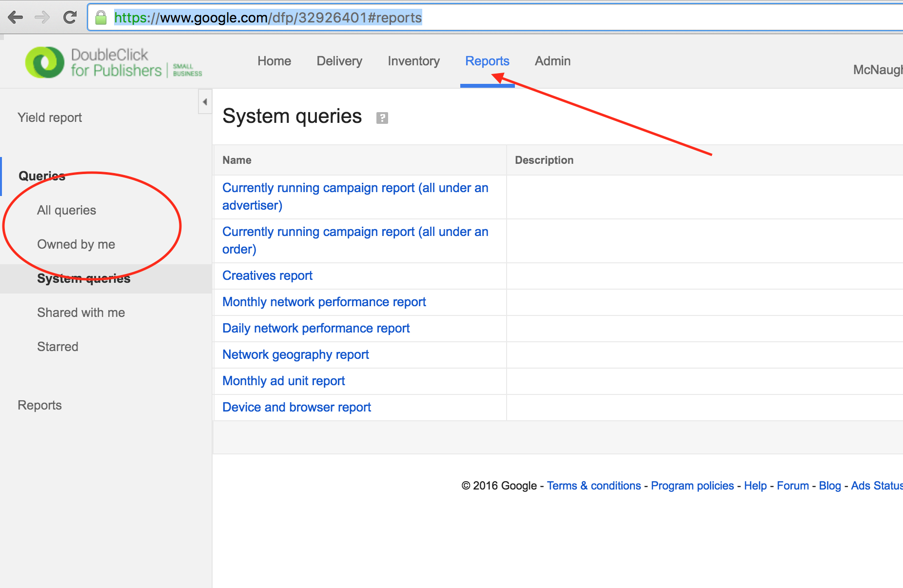Go to the Inventory tab
This screenshot has width=903, height=588.
[x=413, y=61]
